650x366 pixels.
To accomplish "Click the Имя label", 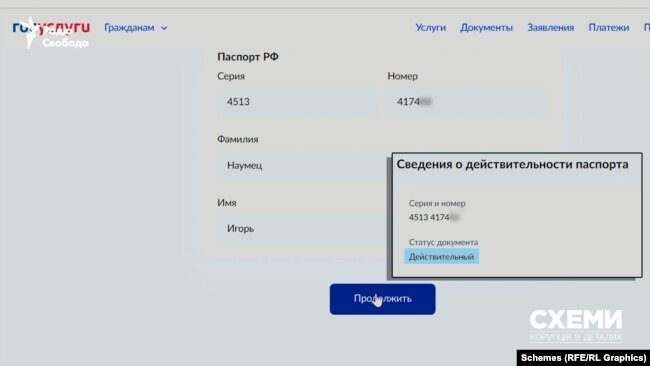I will click(227, 203).
